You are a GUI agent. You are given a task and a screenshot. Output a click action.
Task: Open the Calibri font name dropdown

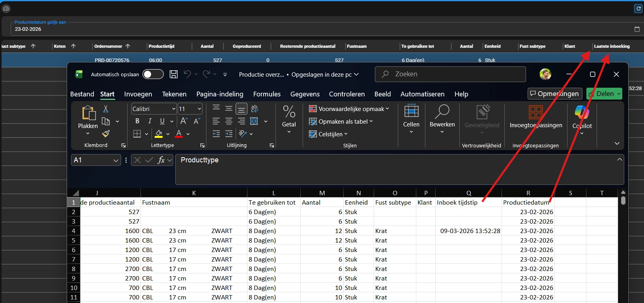coord(174,109)
